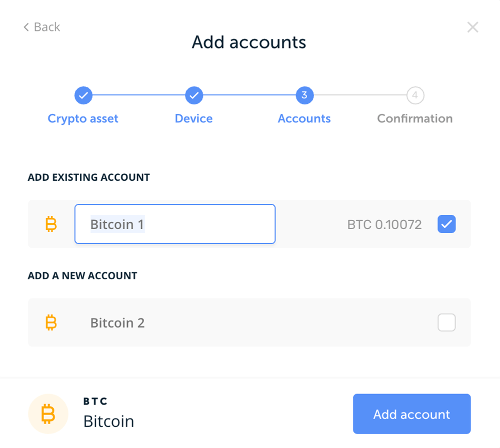500x448 pixels.
Task: Click the step 3 circle indicator
Action: pos(304,95)
